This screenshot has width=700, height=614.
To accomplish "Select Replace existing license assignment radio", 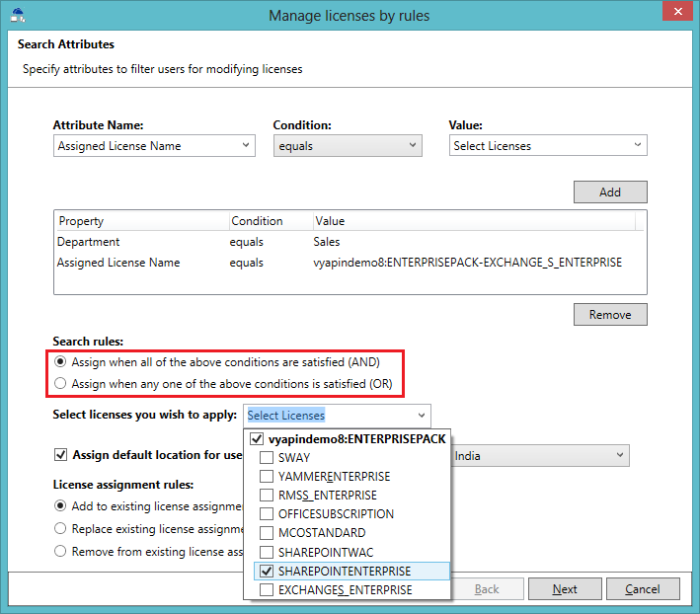I will 60,528.
